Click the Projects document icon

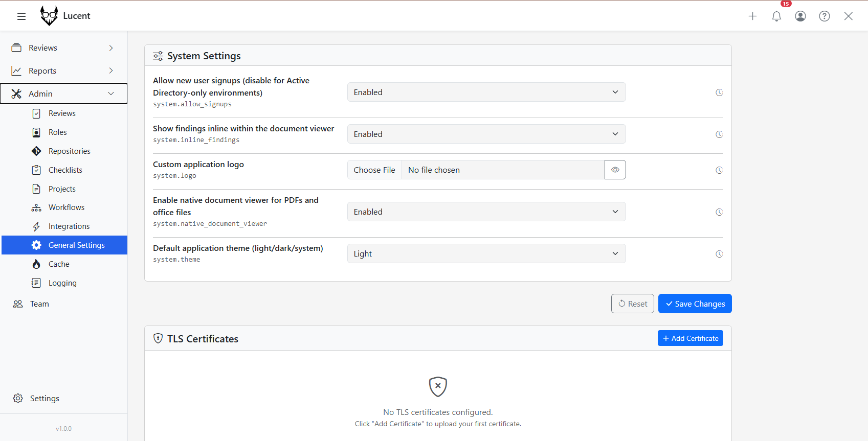tap(36, 189)
